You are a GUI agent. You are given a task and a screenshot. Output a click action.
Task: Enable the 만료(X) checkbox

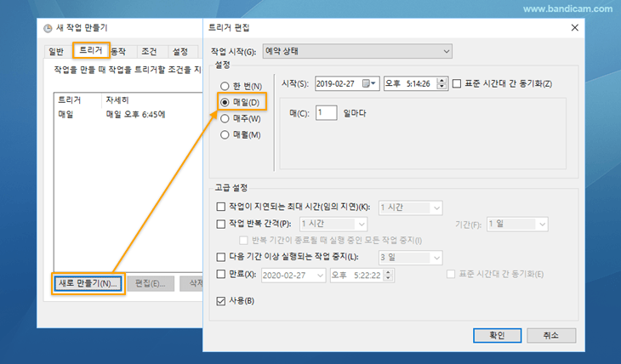click(221, 274)
